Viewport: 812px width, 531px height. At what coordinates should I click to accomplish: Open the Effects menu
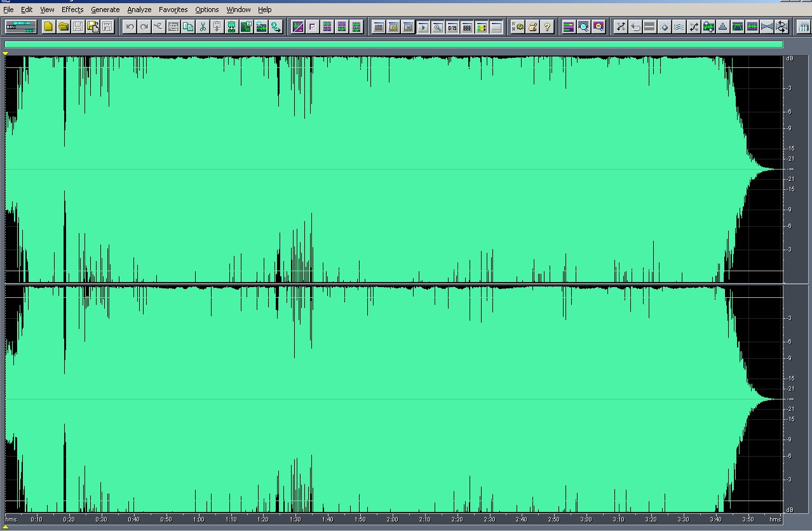72,10
